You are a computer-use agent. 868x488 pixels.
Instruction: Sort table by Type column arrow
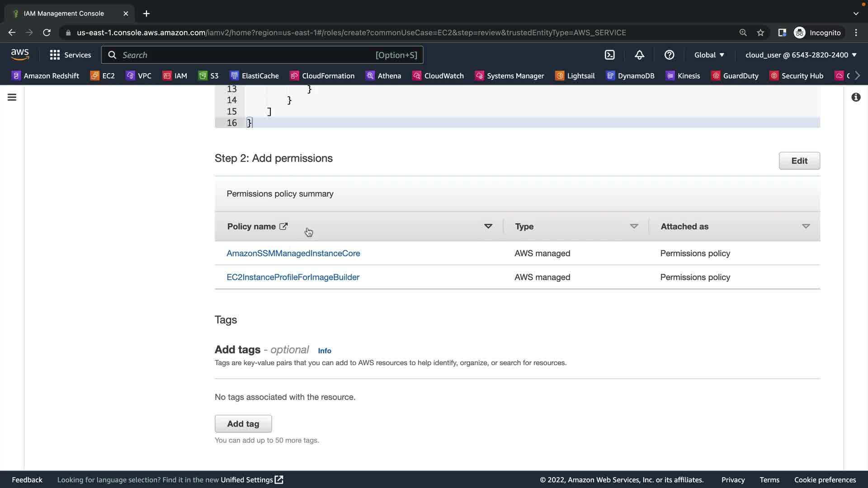[634, 226]
